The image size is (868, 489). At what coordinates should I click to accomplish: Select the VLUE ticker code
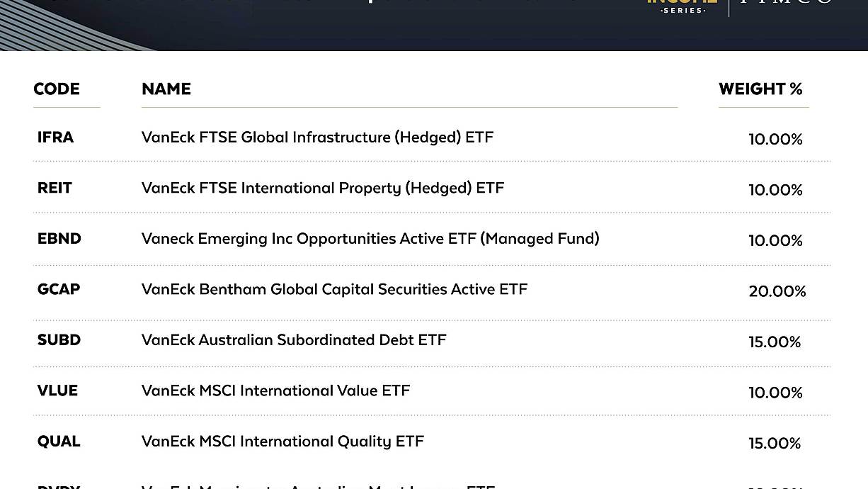[57, 390]
